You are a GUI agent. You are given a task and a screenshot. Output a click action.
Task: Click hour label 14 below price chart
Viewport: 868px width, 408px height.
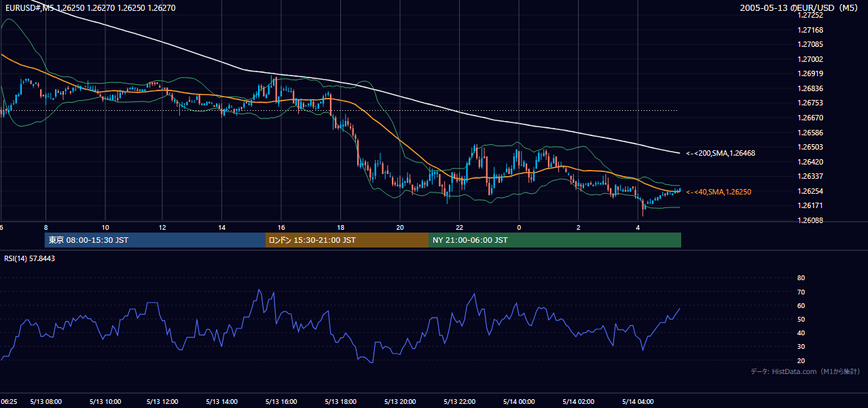pos(222,227)
